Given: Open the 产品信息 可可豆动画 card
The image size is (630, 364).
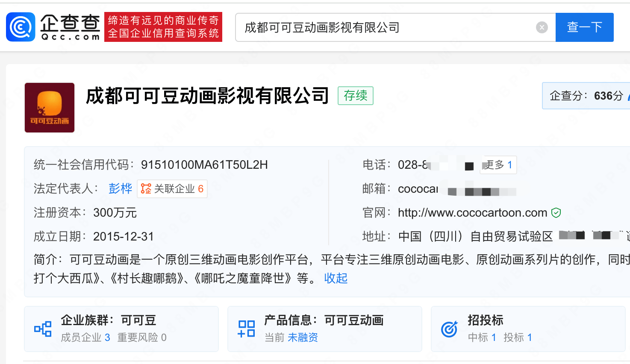Looking at the screenshot, I should coord(325,329).
